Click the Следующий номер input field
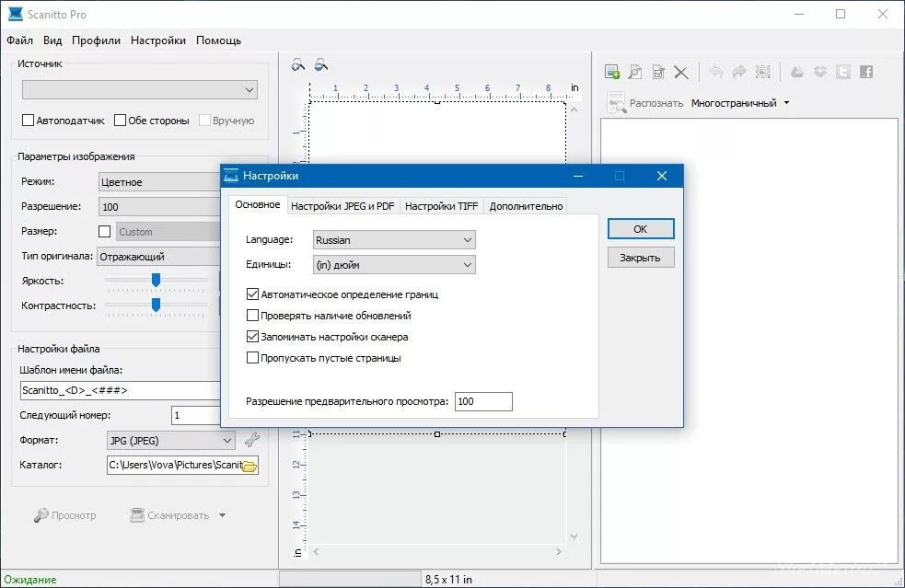905x588 pixels. pos(196,416)
